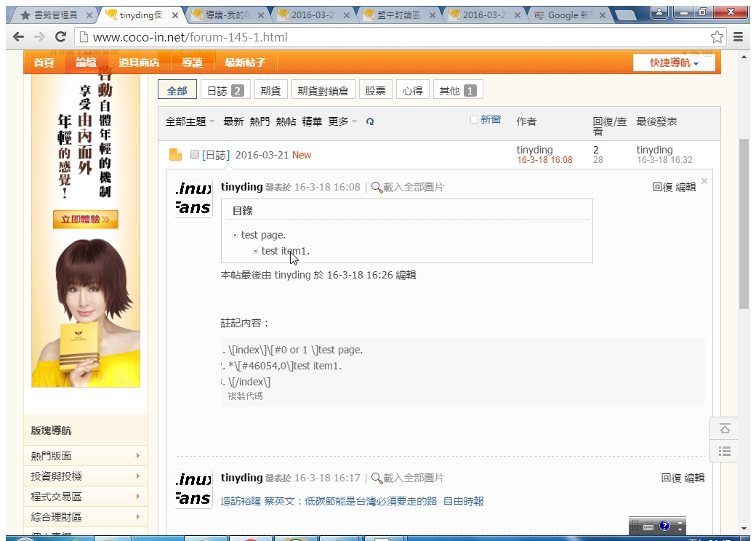Click magnifier icon in 16:08 post
This screenshot has height=541, width=756.
(377, 187)
